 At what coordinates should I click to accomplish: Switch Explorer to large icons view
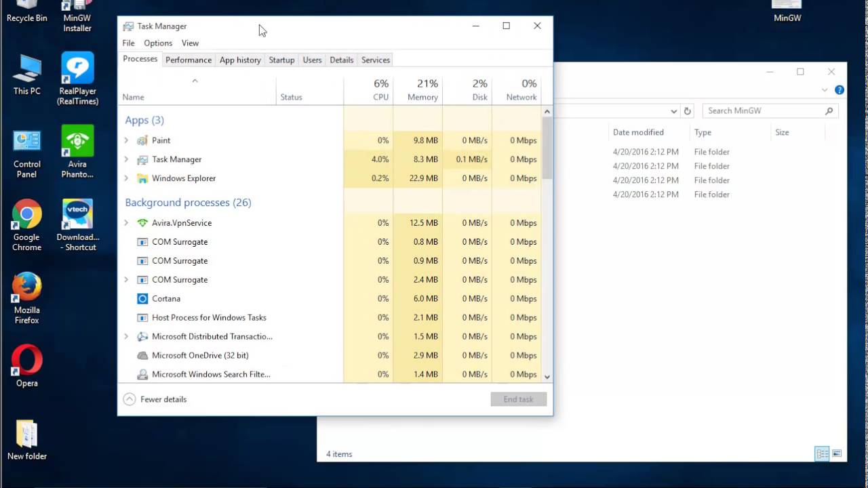[x=837, y=453]
